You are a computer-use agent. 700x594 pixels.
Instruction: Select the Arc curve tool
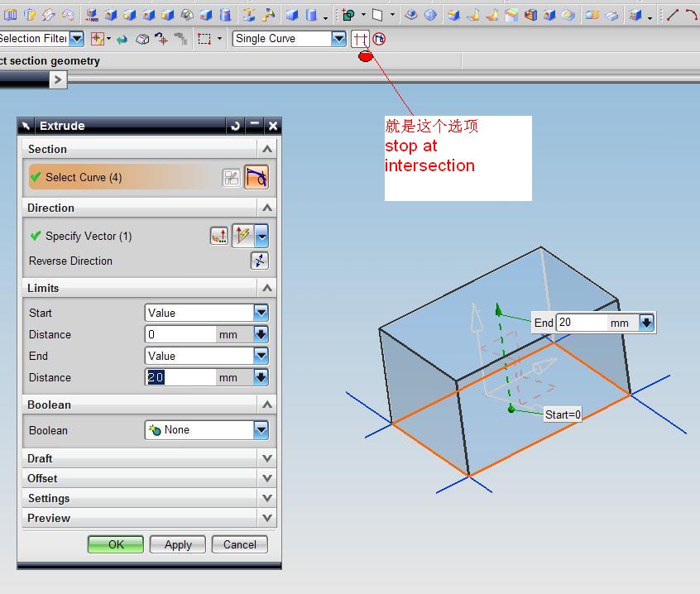pos(692,15)
